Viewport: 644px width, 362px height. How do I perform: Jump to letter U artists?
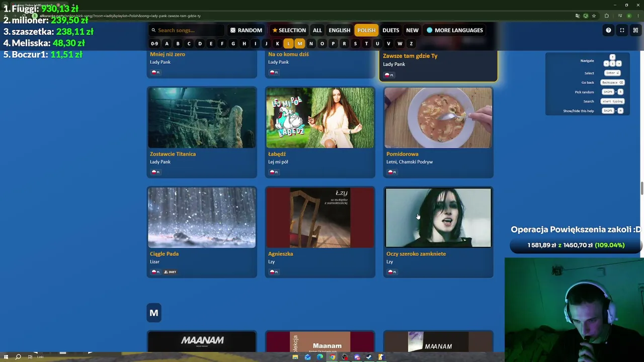pyautogui.click(x=377, y=44)
